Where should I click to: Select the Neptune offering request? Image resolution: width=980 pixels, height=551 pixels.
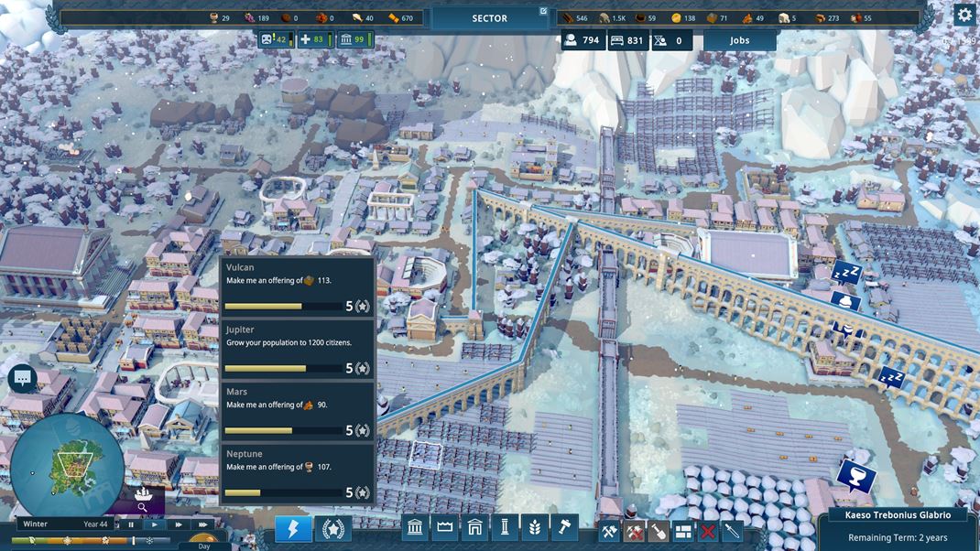(x=297, y=473)
